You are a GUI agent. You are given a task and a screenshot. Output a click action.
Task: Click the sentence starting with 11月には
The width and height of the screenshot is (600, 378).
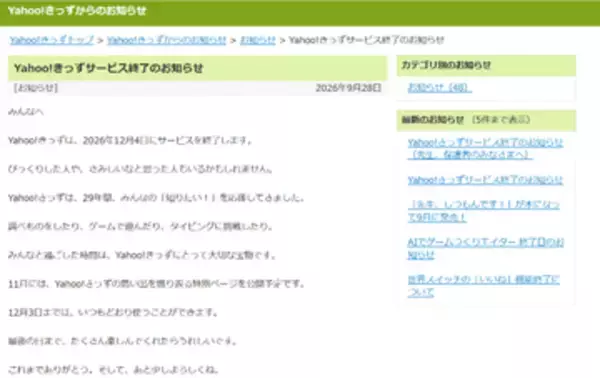[x=156, y=284]
